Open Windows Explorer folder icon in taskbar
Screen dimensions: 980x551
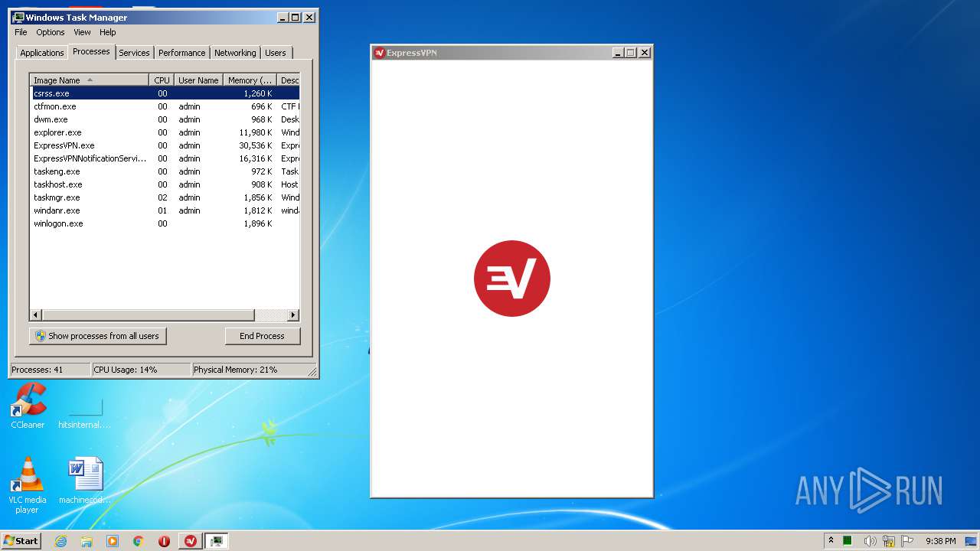pyautogui.click(x=87, y=541)
